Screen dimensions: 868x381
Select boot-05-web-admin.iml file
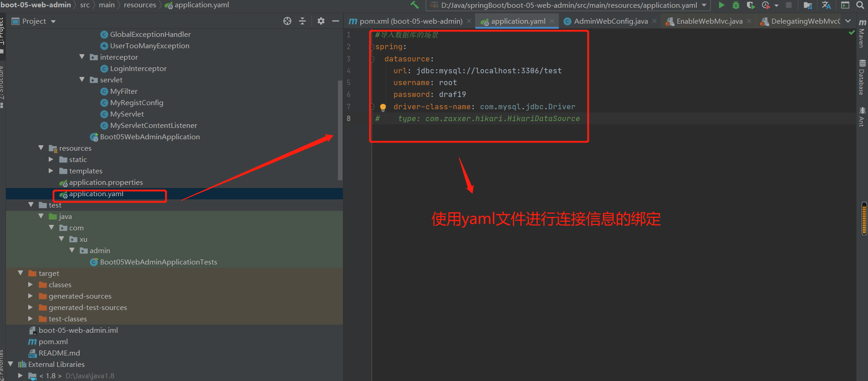78,330
